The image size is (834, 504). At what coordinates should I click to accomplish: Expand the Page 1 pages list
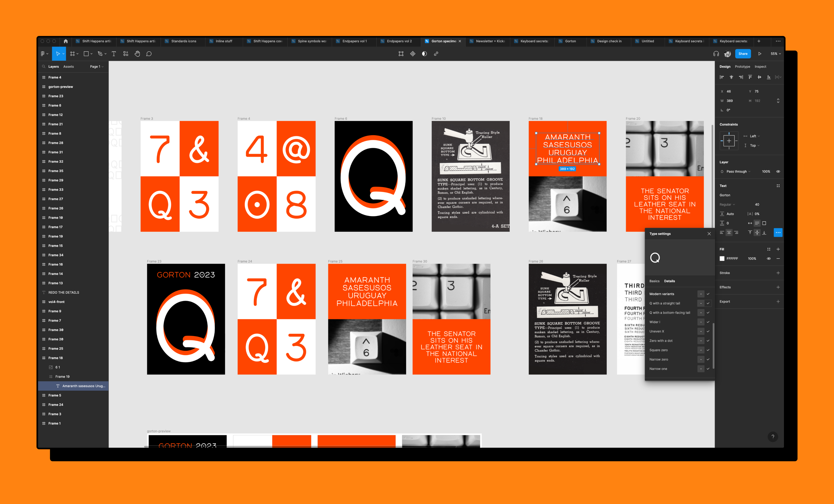96,67
